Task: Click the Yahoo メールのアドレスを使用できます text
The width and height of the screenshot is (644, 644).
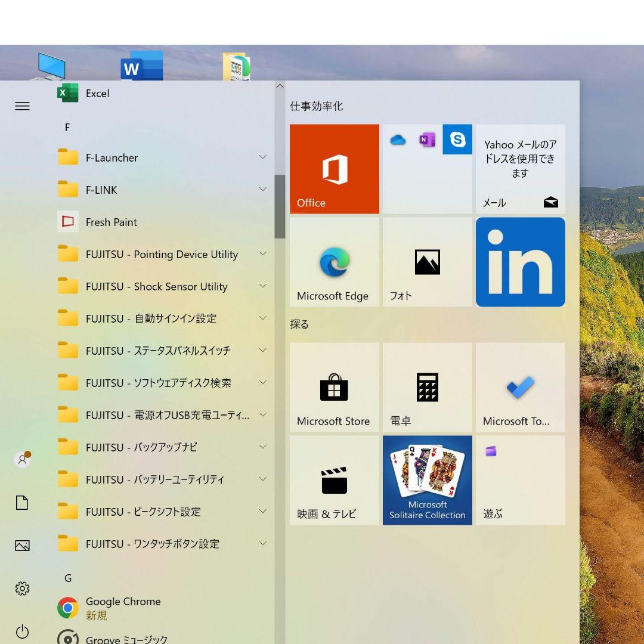Action: point(521,159)
